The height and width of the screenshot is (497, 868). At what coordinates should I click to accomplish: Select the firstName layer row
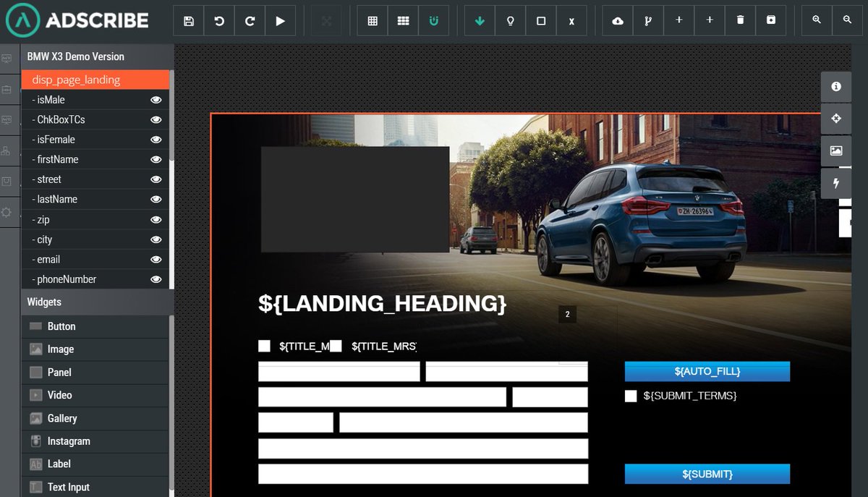coord(95,159)
